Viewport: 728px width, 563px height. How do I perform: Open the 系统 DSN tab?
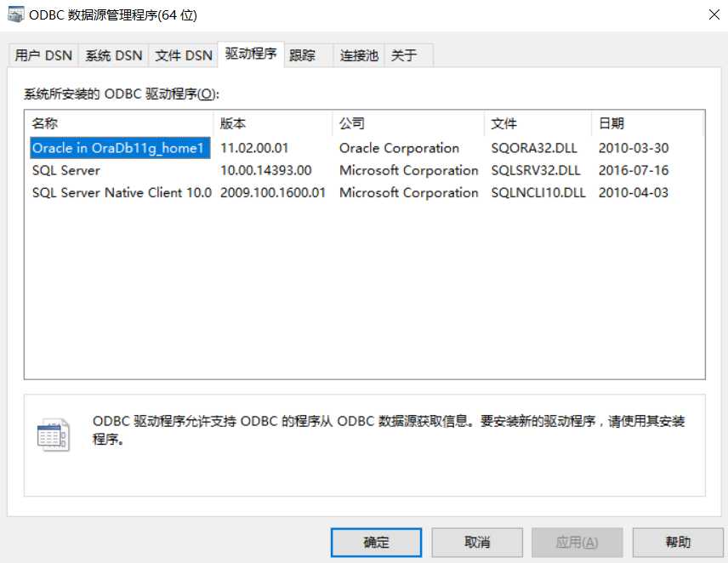tap(113, 55)
